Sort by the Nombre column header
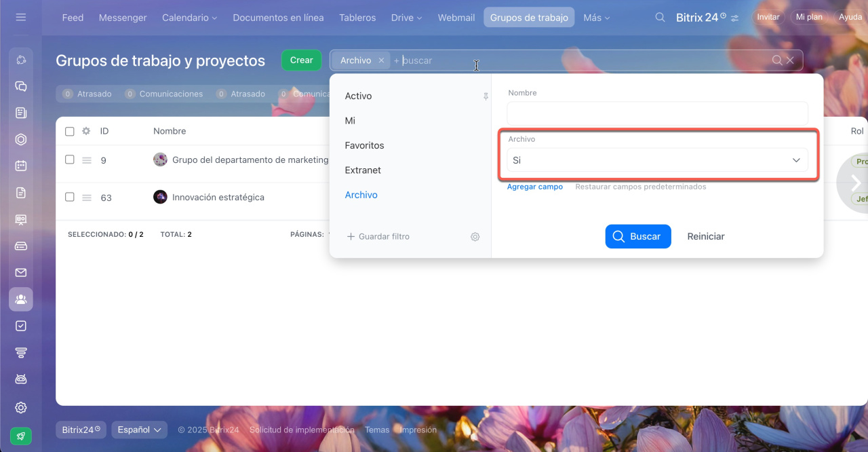 (170, 131)
